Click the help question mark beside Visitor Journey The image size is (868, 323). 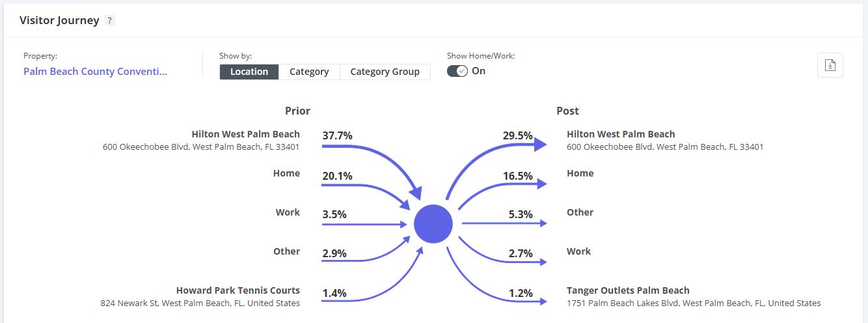(x=110, y=21)
